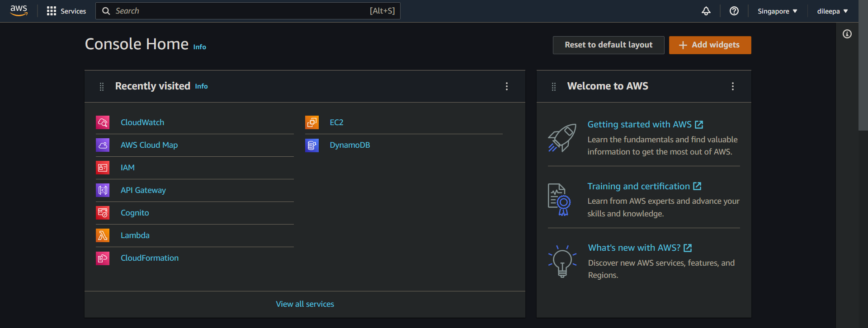This screenshot has height=328, width=868.
Task: Click the Cognito service icon
Action: (103, 213)
